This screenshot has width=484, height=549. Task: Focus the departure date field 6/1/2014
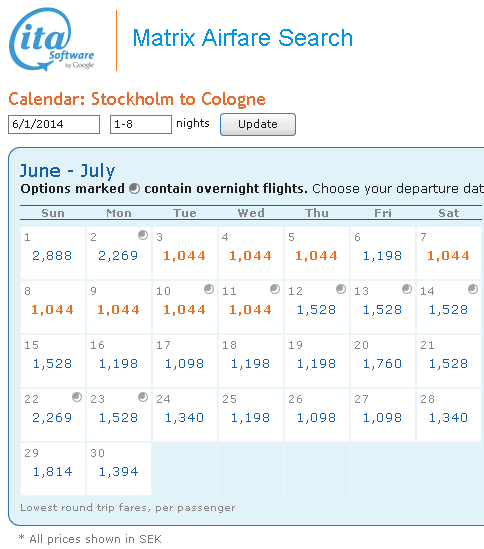(54, 124)
